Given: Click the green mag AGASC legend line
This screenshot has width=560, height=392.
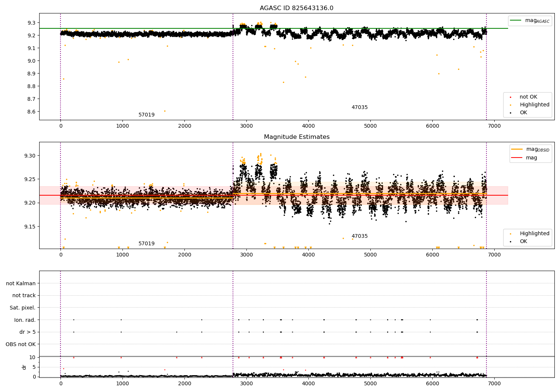Looking at the screenshot, I should 516,21.
